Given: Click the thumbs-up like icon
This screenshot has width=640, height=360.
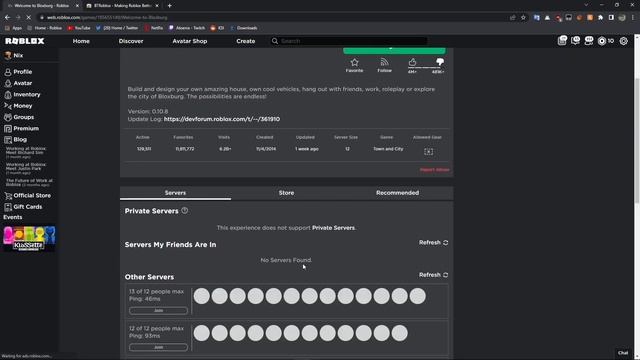Looking at the screenshot, I should [x=412, y=62].
